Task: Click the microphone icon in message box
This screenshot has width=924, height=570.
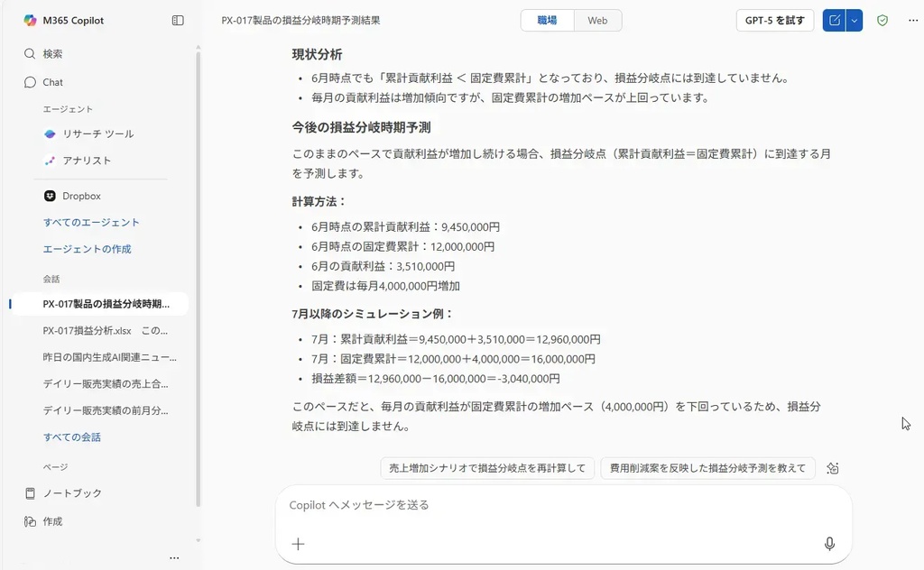Action: pyautogui.click(x=829, y=544)
